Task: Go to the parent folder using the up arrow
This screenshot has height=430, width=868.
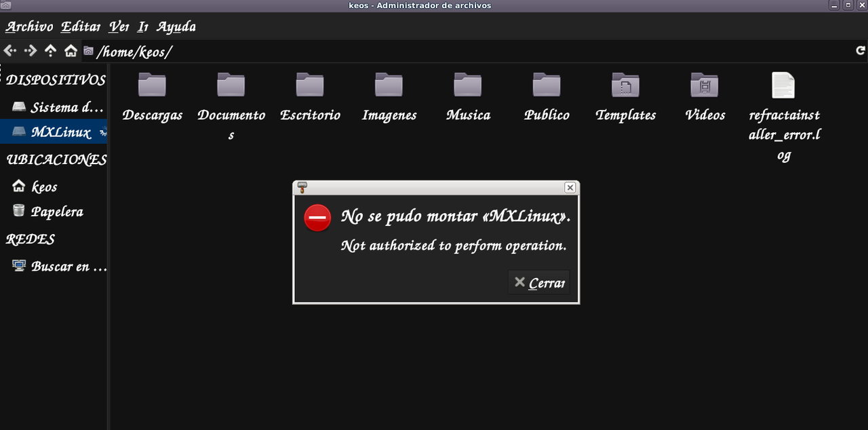Action: tap(50, 51)
